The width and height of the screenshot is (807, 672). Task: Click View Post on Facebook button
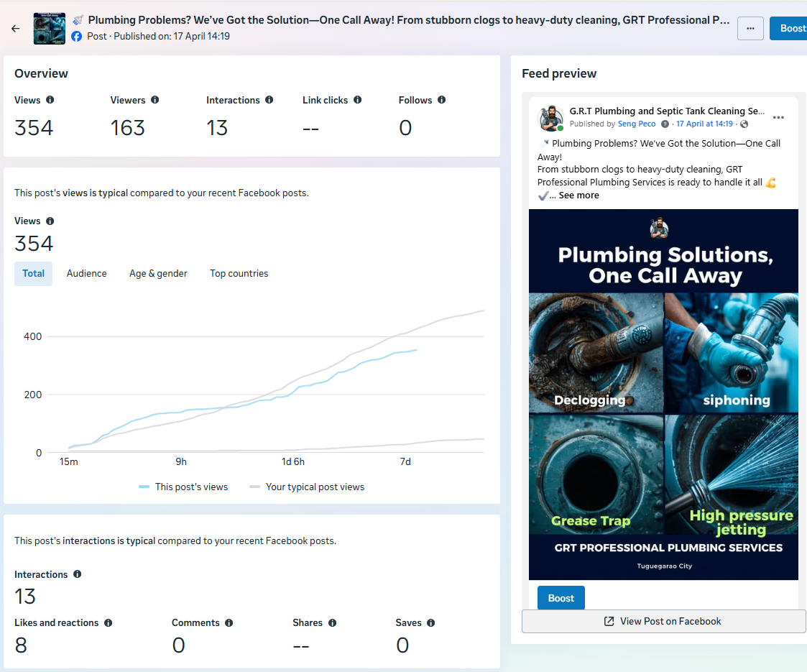(x=663, y=621)
